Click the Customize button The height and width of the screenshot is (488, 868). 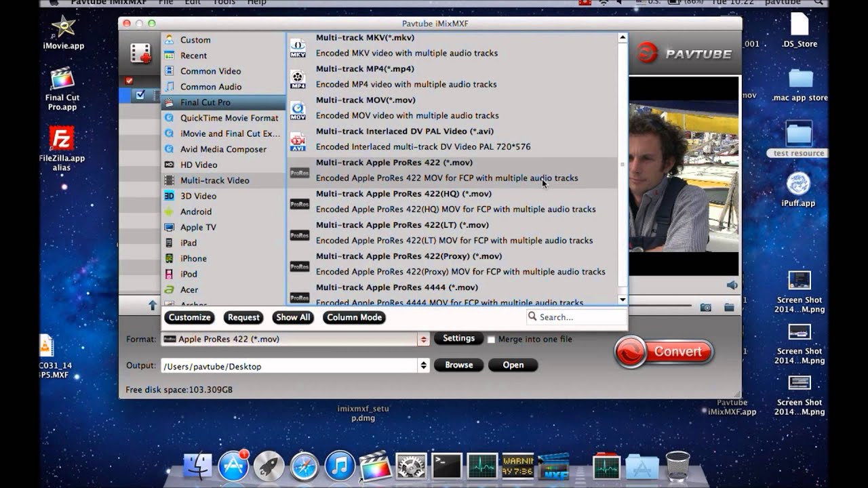pyautogui.click(x=189, y=317)
